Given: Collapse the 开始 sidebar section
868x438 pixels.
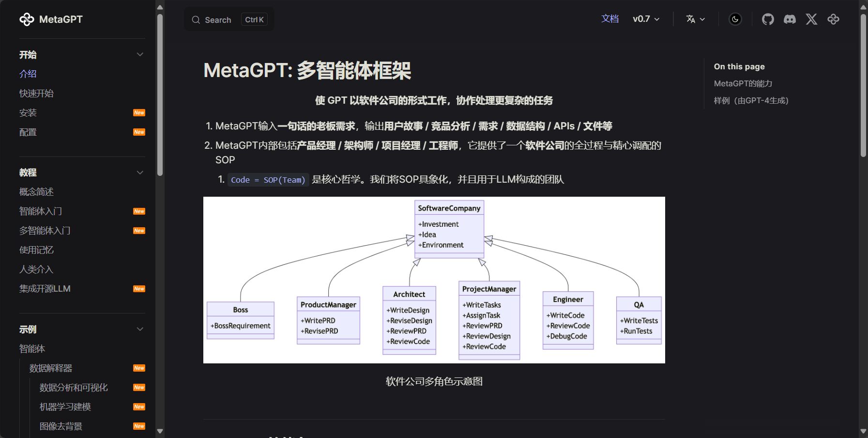Looking at the screenshot, I should click(140, 54).
